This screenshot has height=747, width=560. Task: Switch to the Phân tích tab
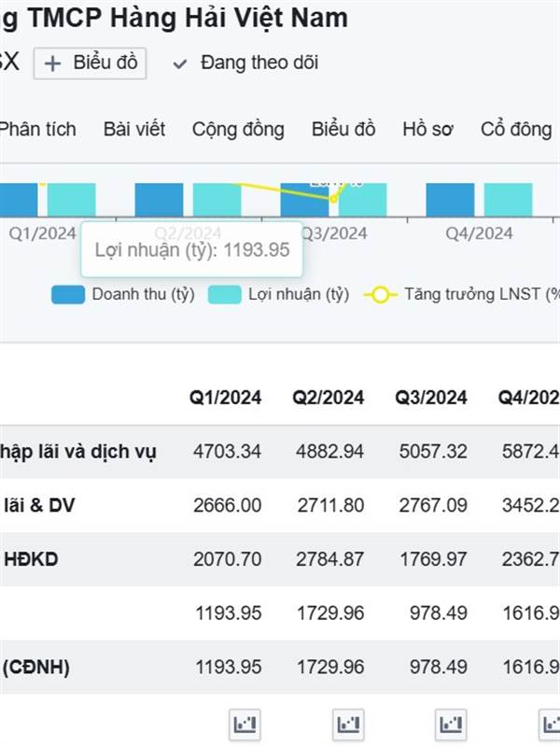pos(37,129)
